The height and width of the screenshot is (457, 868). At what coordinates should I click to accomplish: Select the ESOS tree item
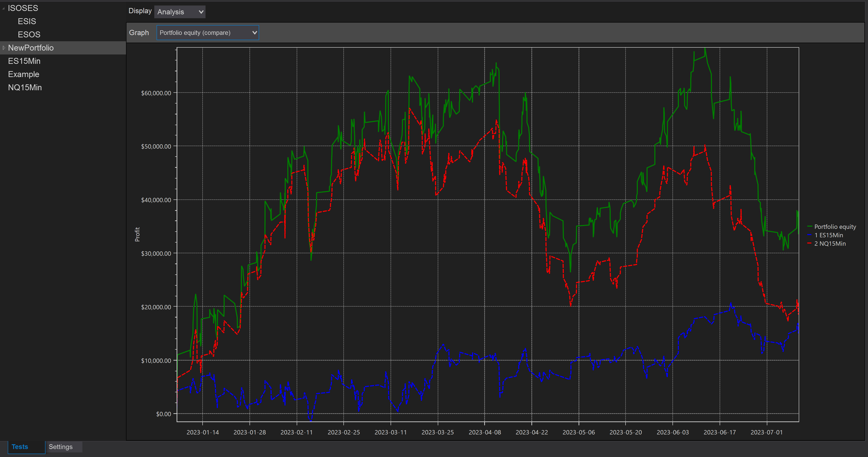tap(29, 34)
